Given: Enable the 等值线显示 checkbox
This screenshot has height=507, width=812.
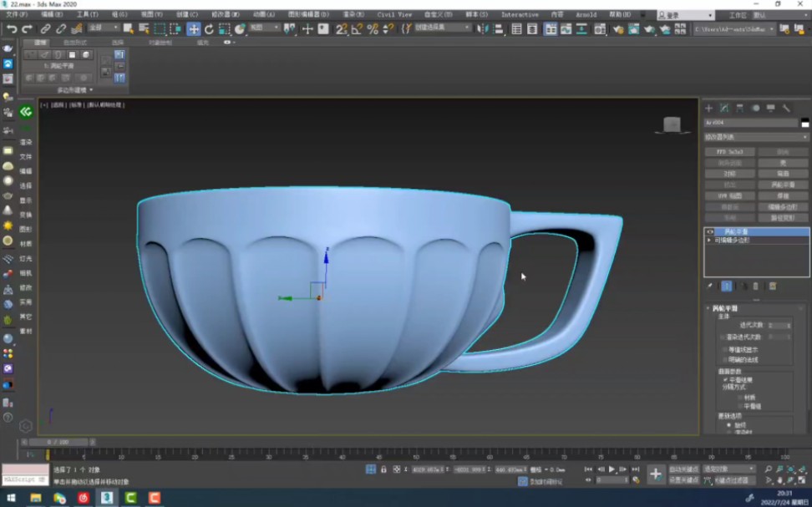Looking at the screenshot, I should pos(724,349).
